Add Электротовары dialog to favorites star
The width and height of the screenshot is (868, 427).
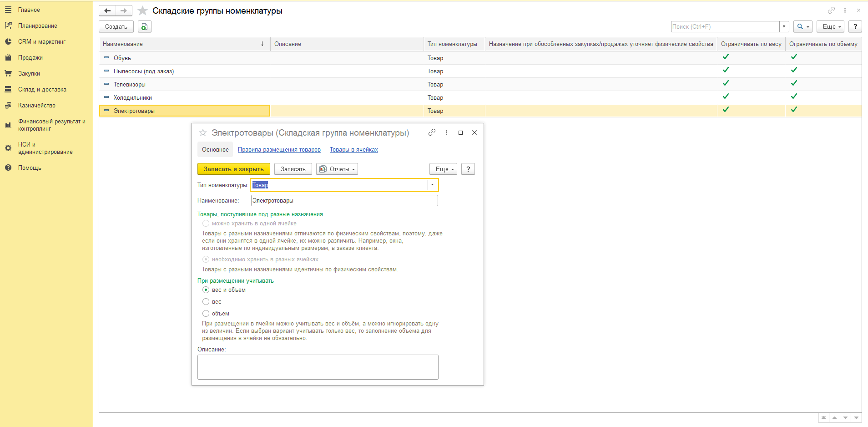click(203, 132)
